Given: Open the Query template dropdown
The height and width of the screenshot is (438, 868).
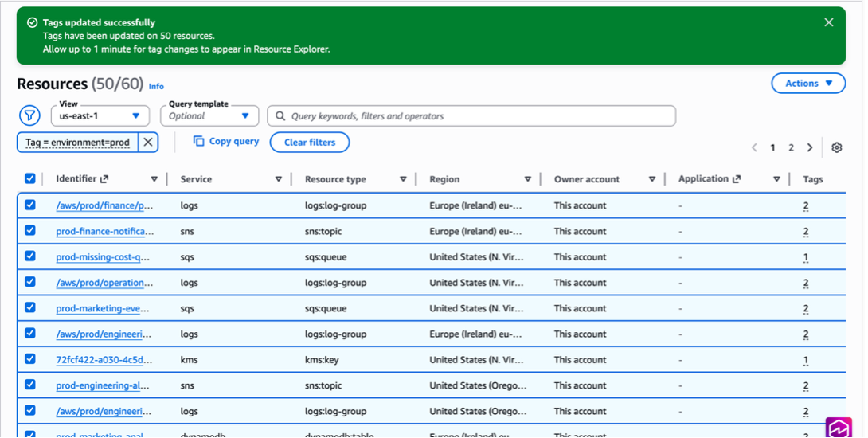Looking at the screenshot, I should 209,116.
